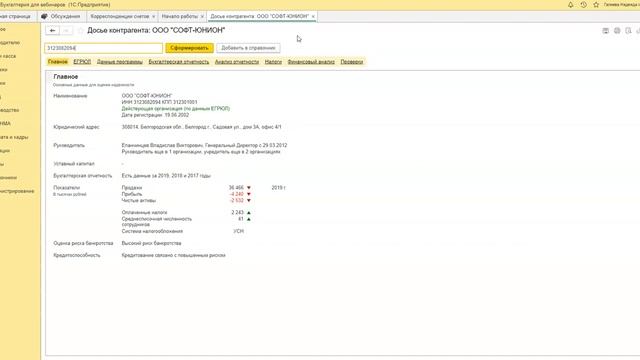Image resolution: width=640 pixels, height=360 pixels.
Task: Click the ИНН 3123082094 КПП line
Action: click(160, 102)
